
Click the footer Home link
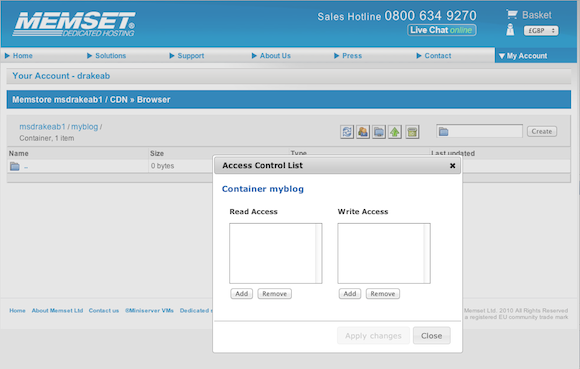17,311
